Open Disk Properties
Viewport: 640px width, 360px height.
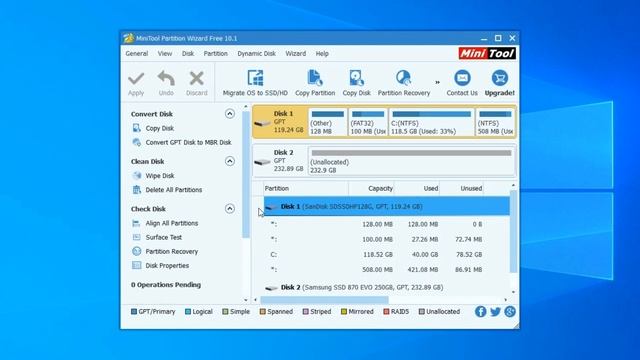167,265
